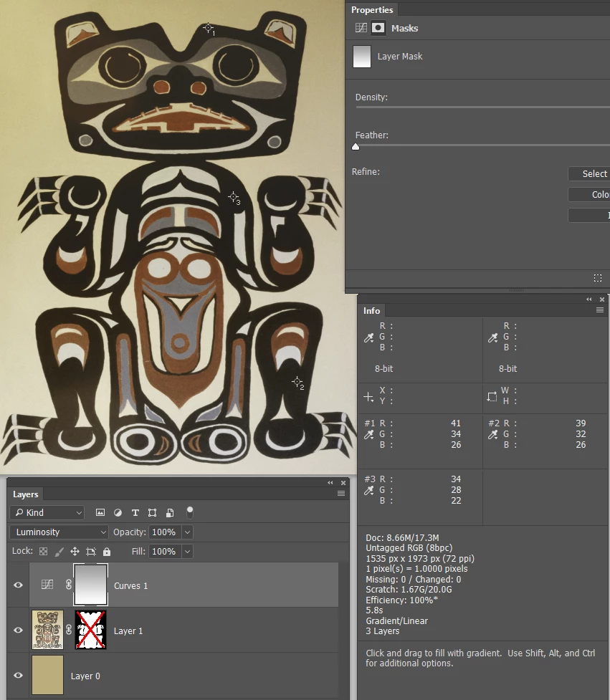Viewport: 610px width, 700px height.
Task: Click first eyedropper readout icon in Info
Action: pyautogui.click(x=369, y=338)
